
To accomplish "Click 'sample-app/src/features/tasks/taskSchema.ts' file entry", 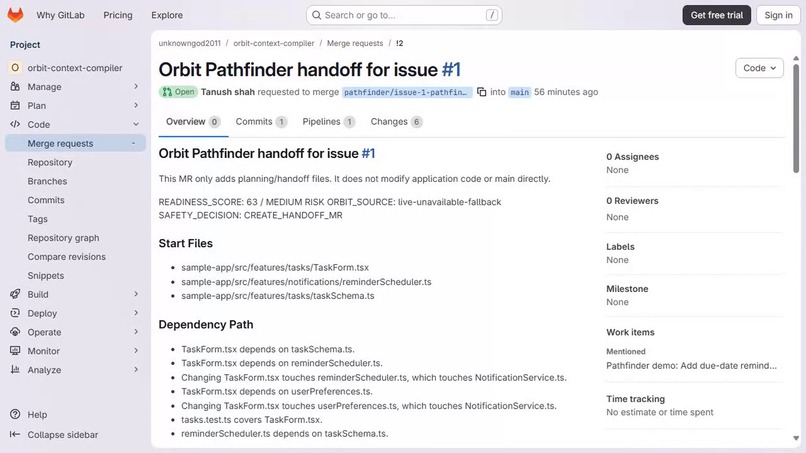I will tap(278, 296).
